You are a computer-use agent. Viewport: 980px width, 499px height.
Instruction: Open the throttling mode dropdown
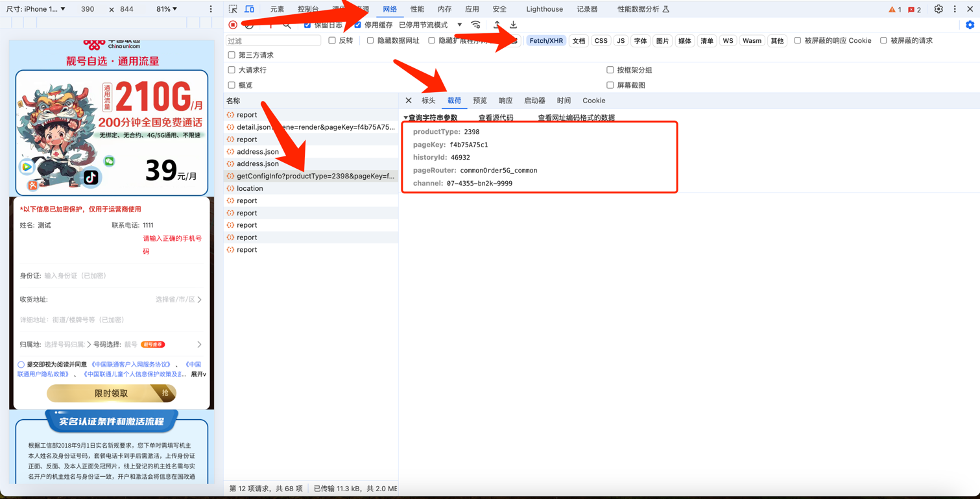coord(459,25)
